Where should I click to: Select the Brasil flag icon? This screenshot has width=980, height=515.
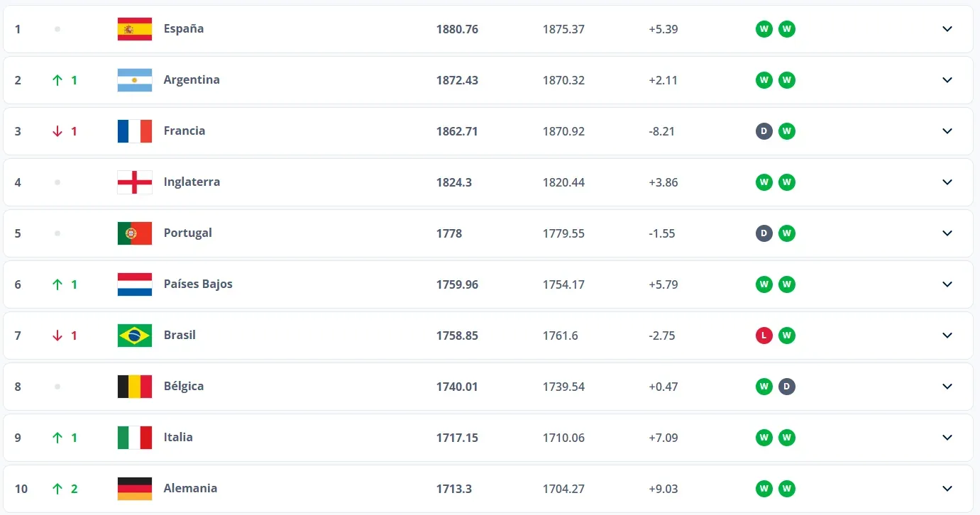tap(134, 336)
